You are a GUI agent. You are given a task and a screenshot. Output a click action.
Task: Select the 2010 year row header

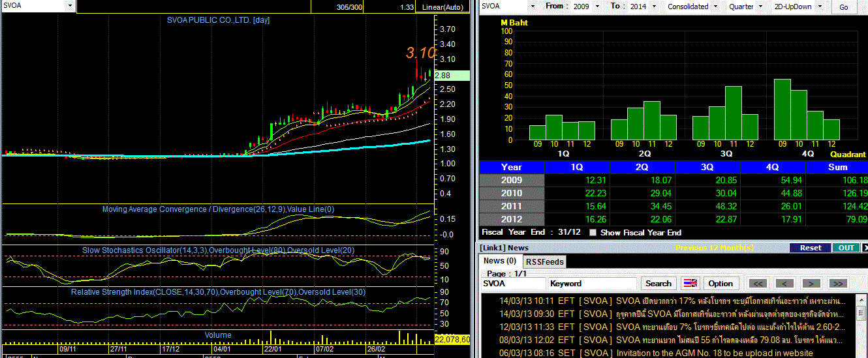click(512, 193)
